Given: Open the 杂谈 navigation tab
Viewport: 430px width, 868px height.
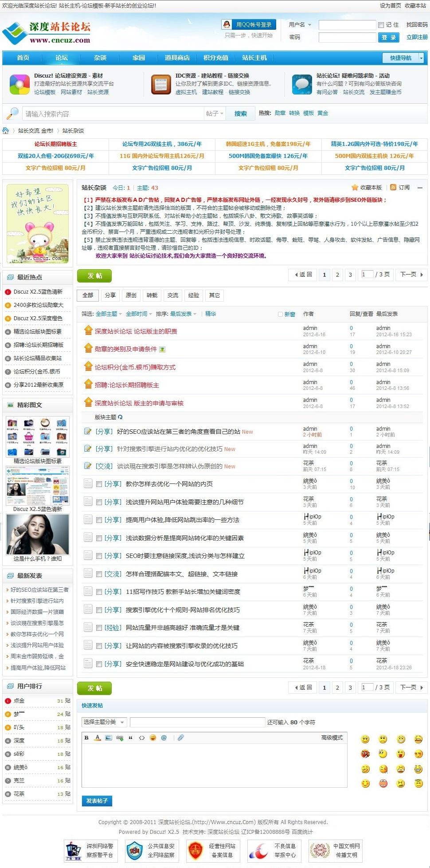Looking at the screenshot, I should (x=100, y=58).
